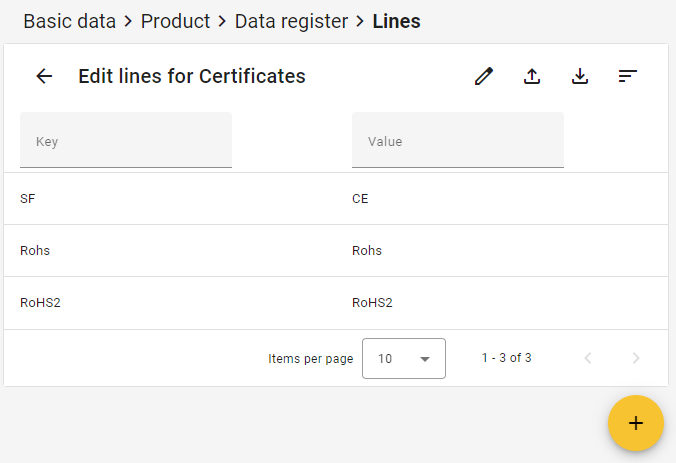Click the CE value cell
676x463 pixels.
click(360, 199)
